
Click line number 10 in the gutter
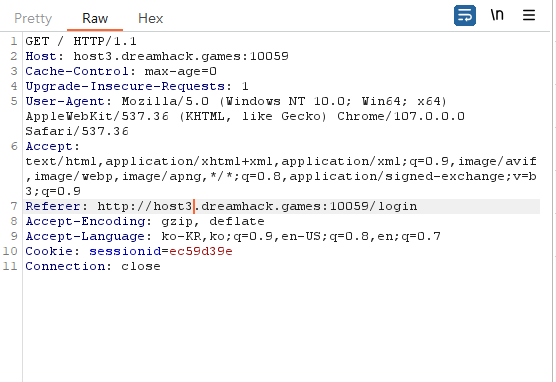coord(10,251)
